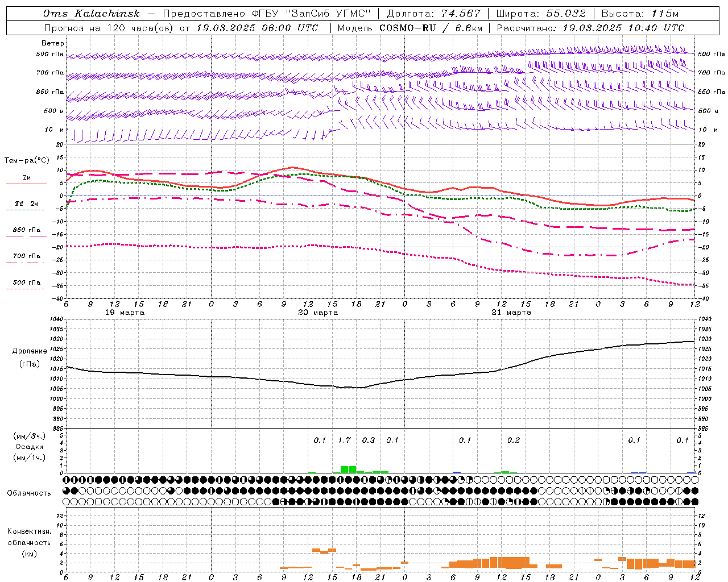Click the dashed line sample under 'Td 2м' legend
The width and height of the screenshot is (728, 582).
[25, 210]
